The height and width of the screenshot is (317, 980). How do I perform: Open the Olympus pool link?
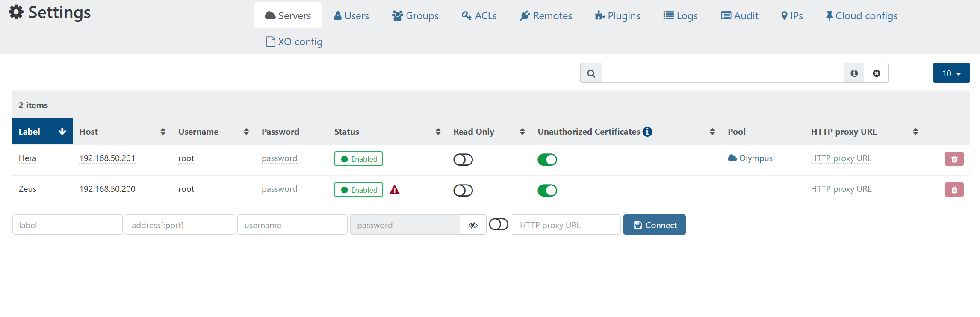pyautogui.click(x=750, y=158)
